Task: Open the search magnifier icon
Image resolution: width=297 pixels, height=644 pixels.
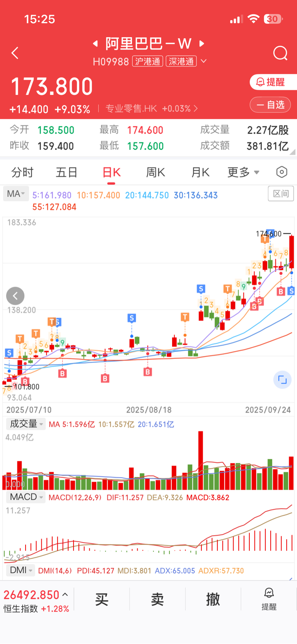Action: (x=280, y=53)
